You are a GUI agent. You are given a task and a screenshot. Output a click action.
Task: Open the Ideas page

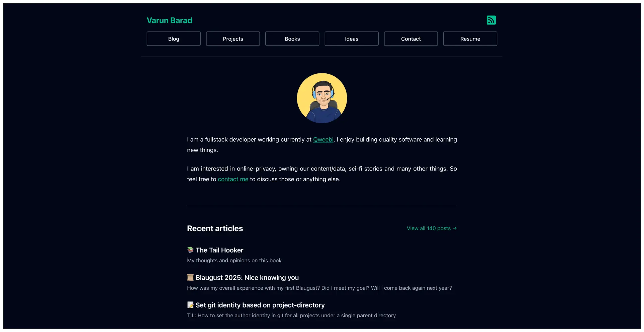[x=351, y=39]
